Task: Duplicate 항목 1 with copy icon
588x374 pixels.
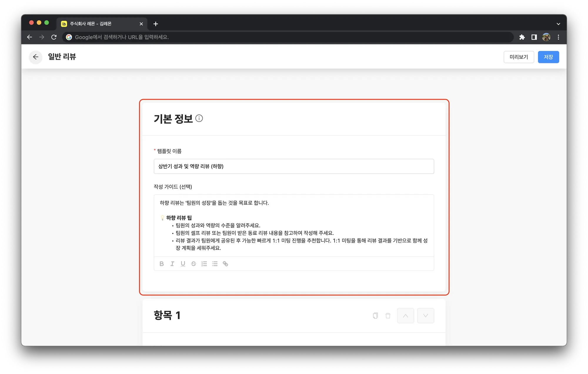Action: point(375,315)
